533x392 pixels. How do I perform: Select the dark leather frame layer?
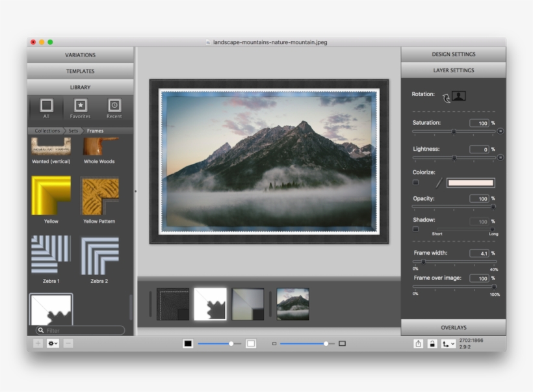(x=173, y=304)
